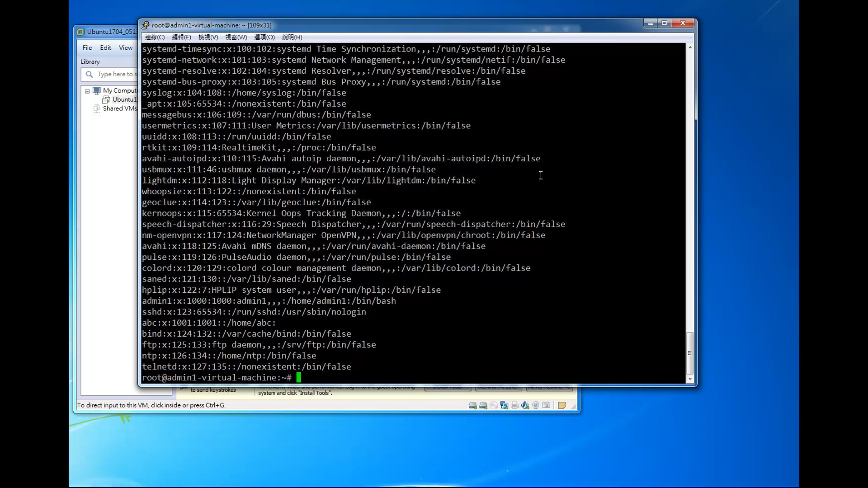Click the CD/DVD drive status icon
This screenshot has width=868, height=488.
point(494,405)
